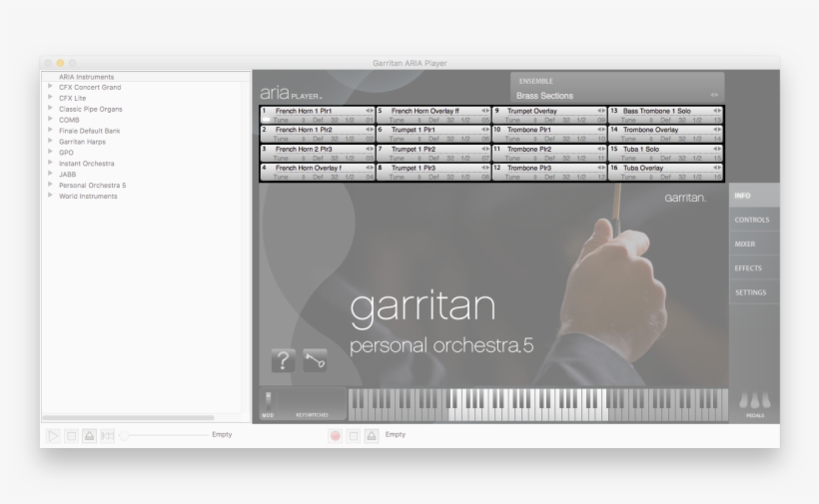819x504 pixels.
Task: Click the aria PLAYER logo
Action: tap(291, 93)
